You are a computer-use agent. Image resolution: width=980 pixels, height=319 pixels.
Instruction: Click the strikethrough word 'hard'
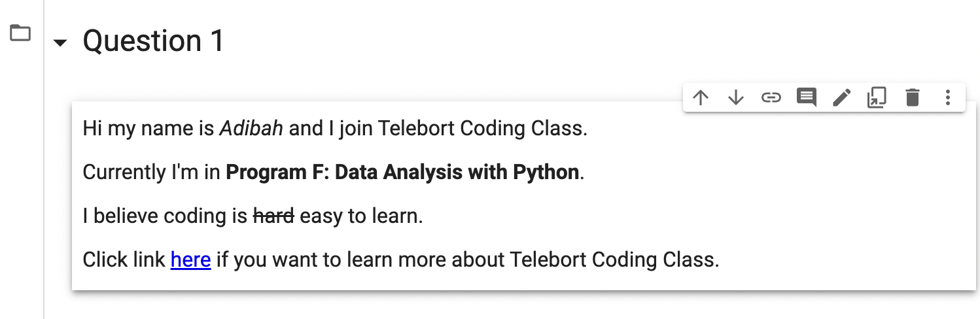pyautogui.click(x=273, y=216)
